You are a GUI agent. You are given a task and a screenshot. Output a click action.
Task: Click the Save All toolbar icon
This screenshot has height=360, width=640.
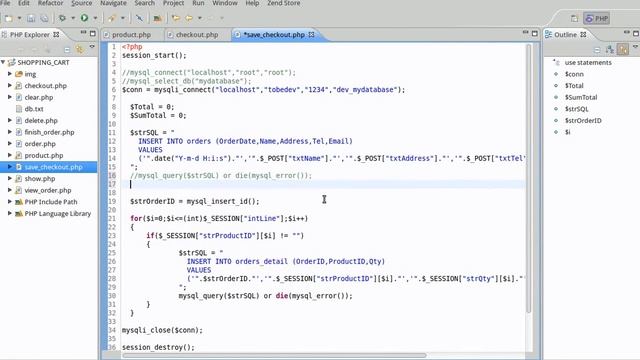44,18
